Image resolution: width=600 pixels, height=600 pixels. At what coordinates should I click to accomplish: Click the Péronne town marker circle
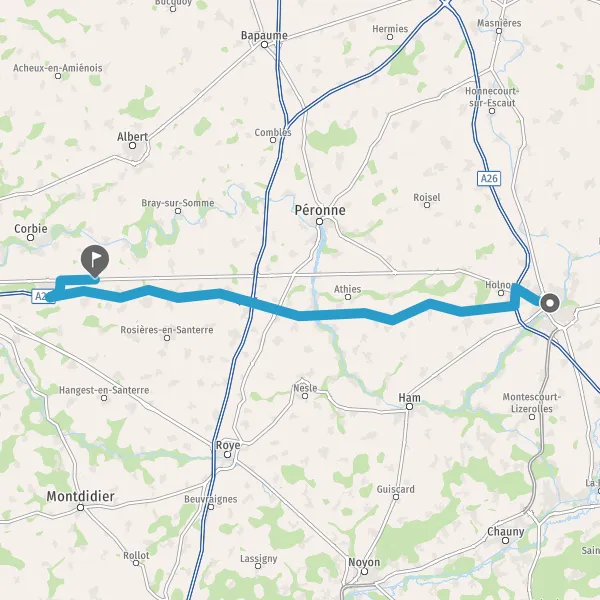coord(320,222)
